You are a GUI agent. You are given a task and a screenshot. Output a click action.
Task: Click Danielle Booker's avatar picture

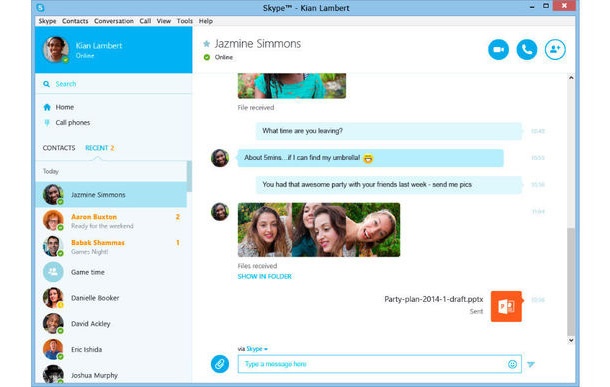(x=53, y=298)
